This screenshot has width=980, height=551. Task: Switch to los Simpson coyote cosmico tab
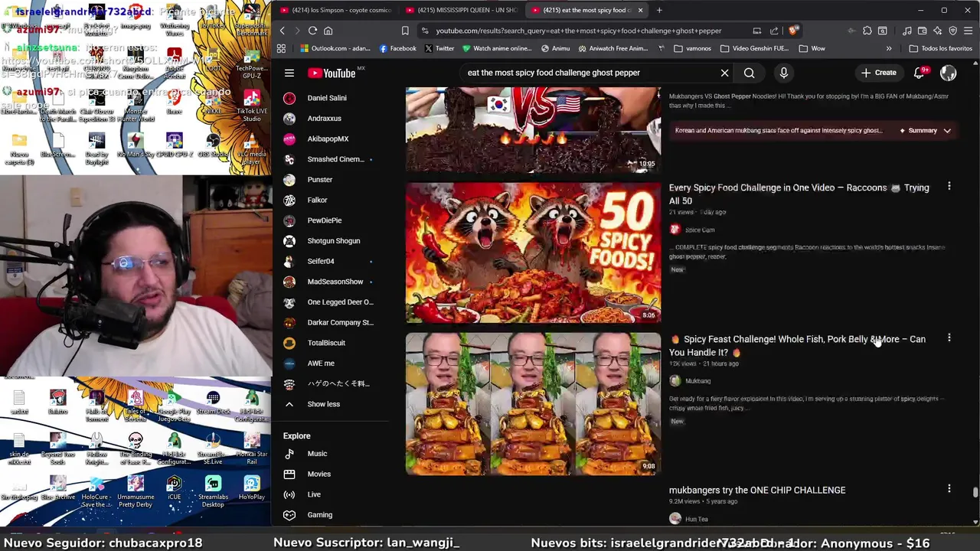coord(335,10)
